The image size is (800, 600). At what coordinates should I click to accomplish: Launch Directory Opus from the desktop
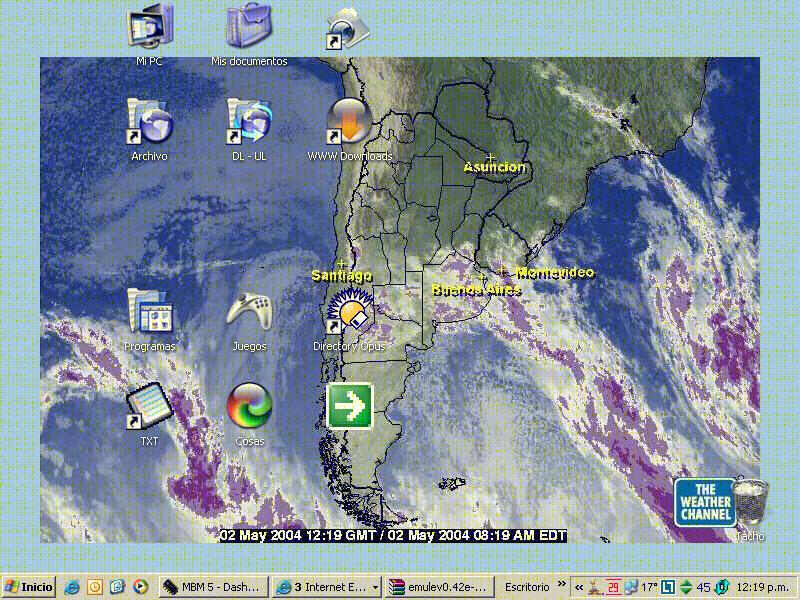tap(349, 312)
